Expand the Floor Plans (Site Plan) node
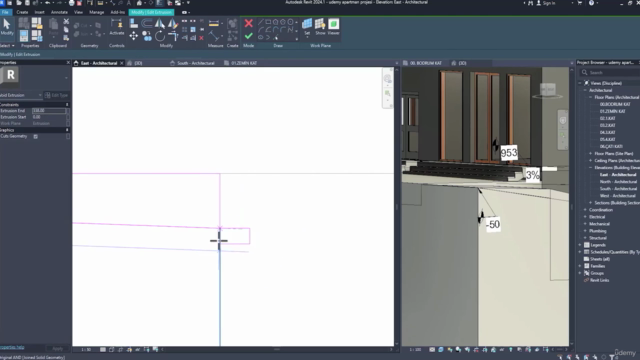 (x=591, y=154)
